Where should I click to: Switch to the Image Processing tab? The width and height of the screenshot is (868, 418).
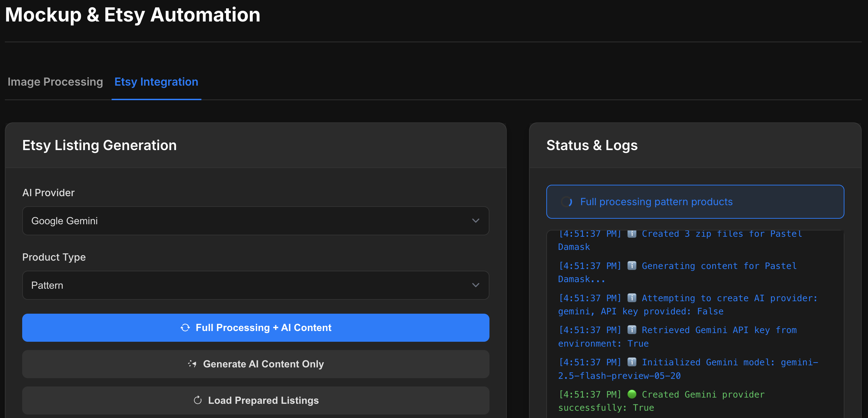pyautogui.click(x=55, y=82)
